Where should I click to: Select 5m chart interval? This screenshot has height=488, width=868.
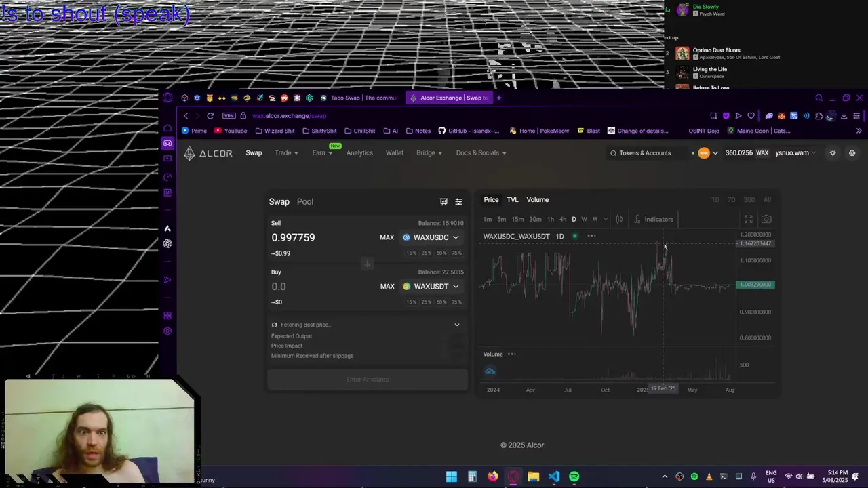tap(501, 219)
